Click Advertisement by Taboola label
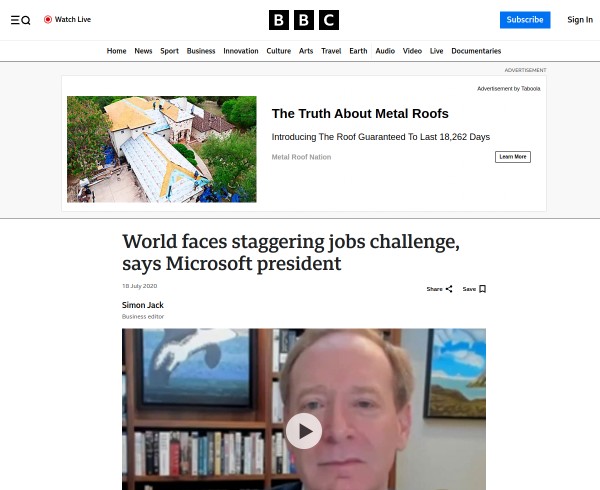The width and height of the screenshot is (600, 490). [x=509, y=89]
